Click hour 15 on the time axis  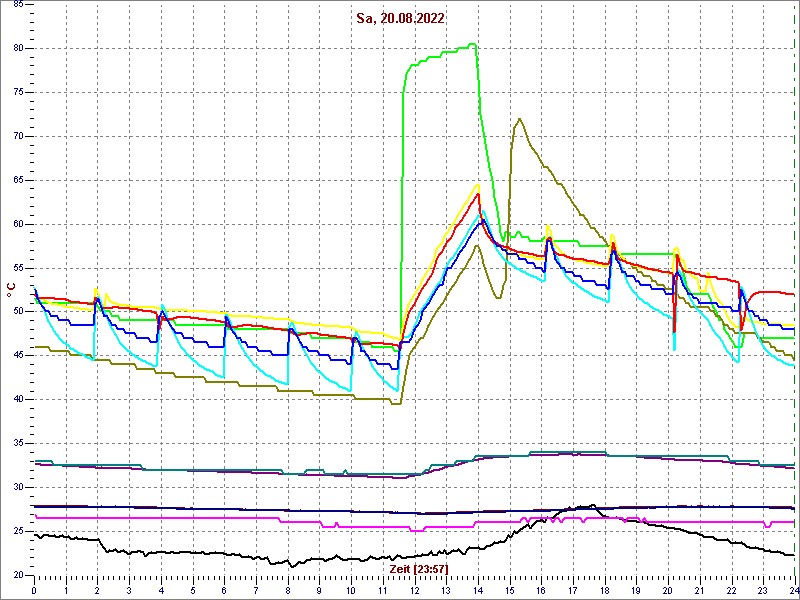click(x=510, y=591)
